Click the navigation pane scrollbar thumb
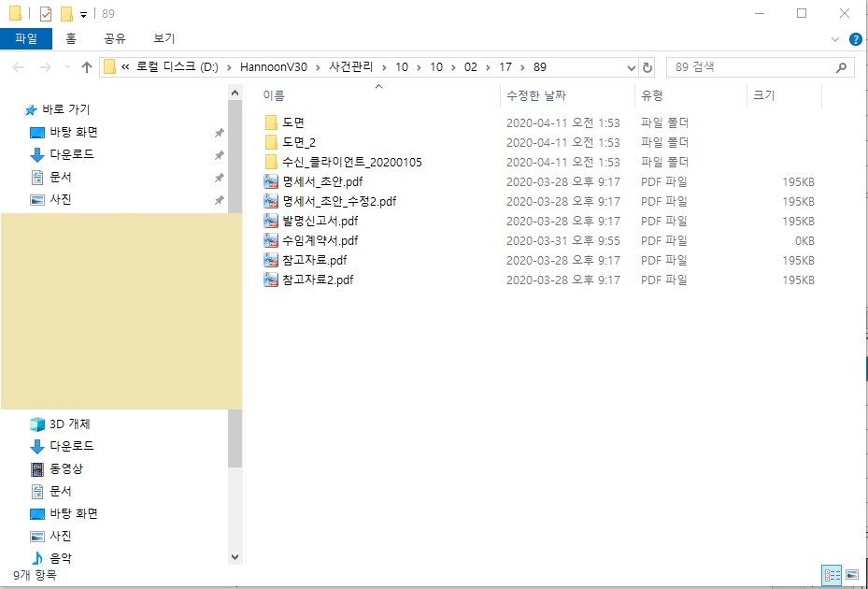The image size is (868, 589). pos(235,283)
